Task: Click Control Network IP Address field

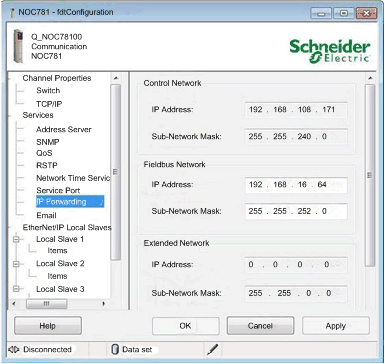Action: (x=296, y=110)
